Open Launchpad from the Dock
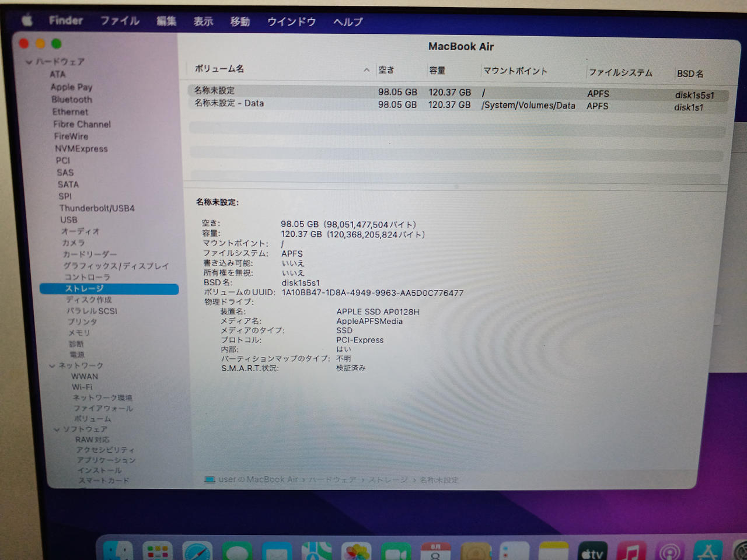Viewport: 747px width, 560px height. point(158,552)
